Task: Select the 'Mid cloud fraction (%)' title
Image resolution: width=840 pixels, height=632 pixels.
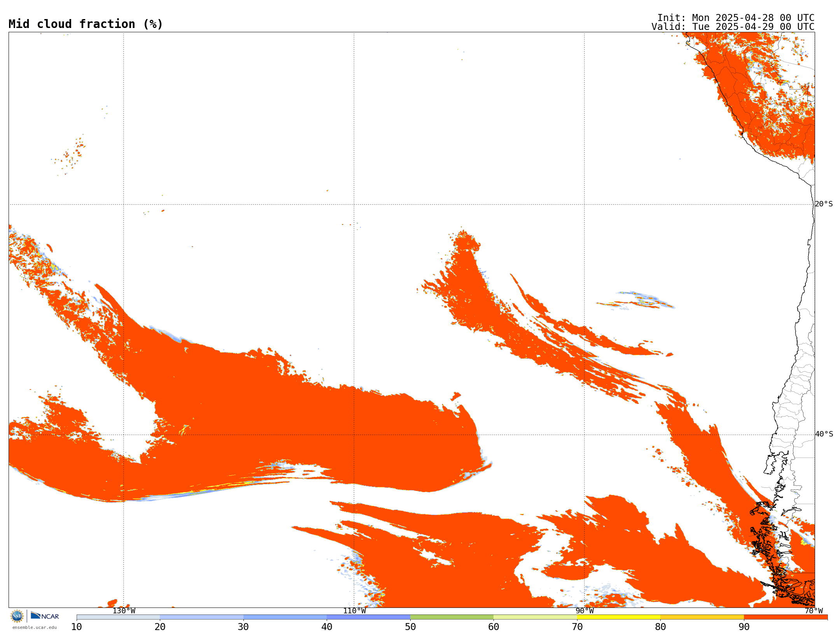Action: click(86, 24)
